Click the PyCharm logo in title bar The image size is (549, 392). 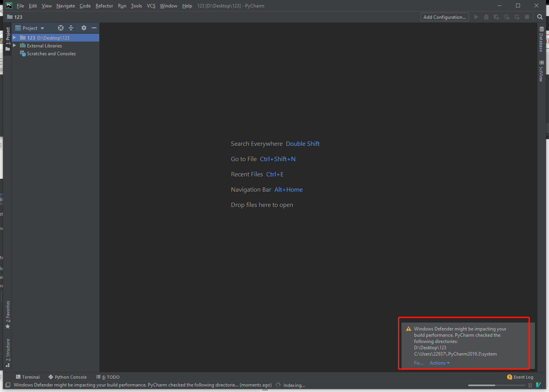point(9,5)
